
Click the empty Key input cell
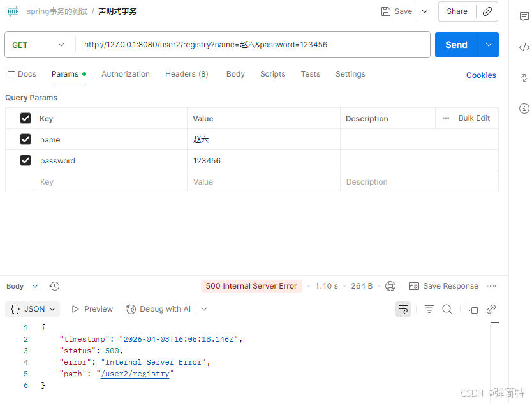tap(110, 182)
